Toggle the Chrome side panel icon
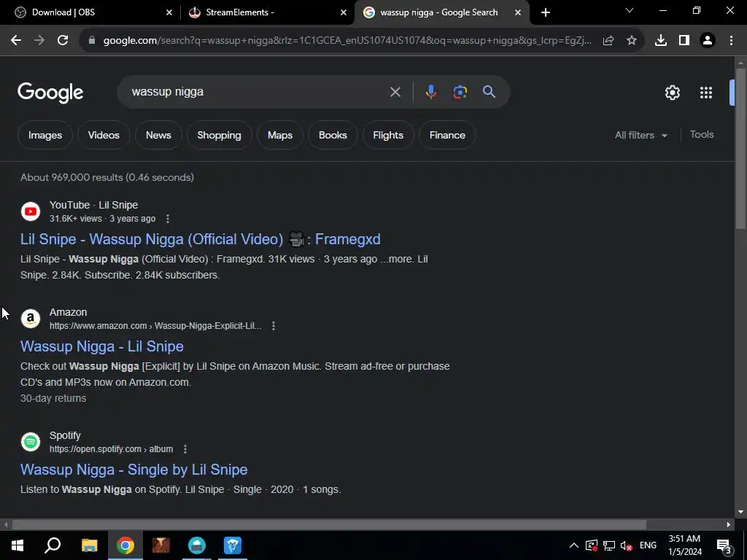Image resolution: width=747 pixels, height=560 pixels. click(x=684, y=41)
